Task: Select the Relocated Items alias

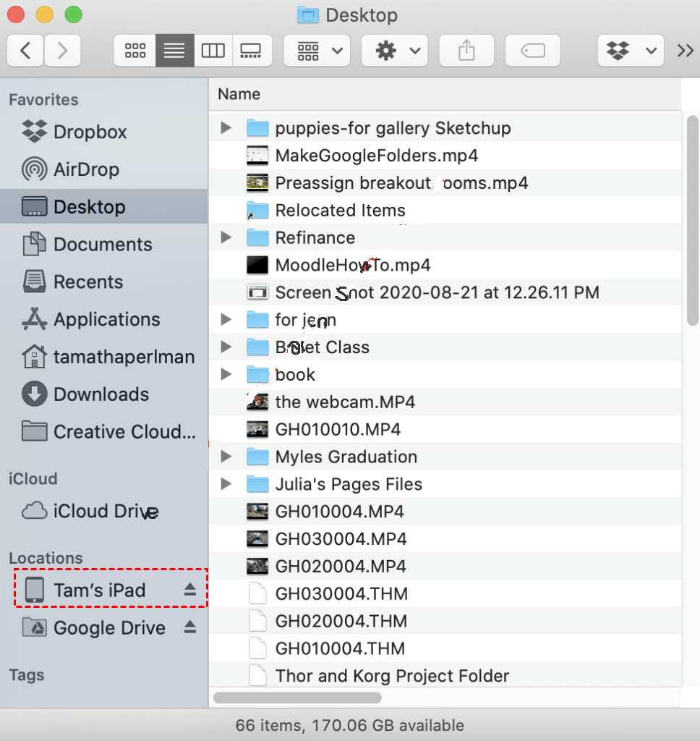Action: pyautogui.click(x=445, y=211)
